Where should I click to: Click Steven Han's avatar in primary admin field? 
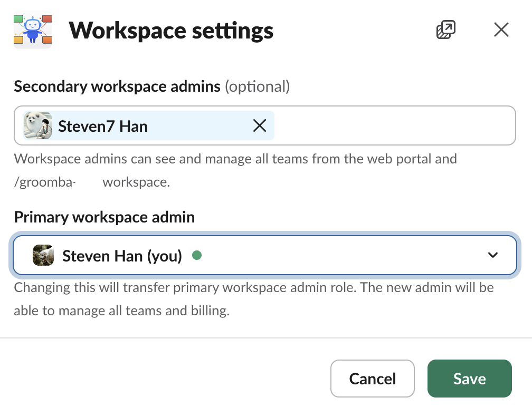pos(43,256)
